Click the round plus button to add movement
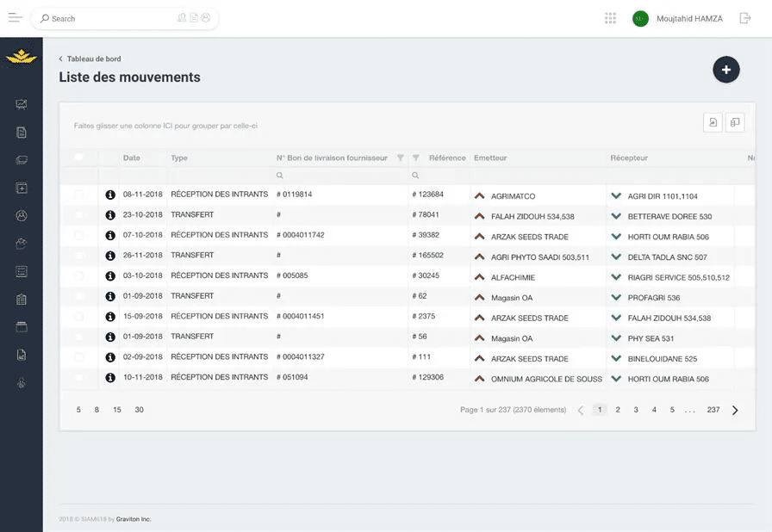 725,70
